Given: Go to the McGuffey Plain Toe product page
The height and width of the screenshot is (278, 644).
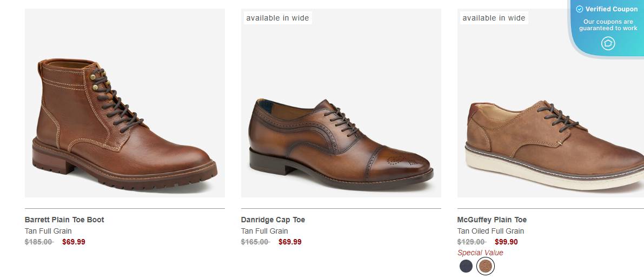Looking at the screenshot, I should point(492,220).
